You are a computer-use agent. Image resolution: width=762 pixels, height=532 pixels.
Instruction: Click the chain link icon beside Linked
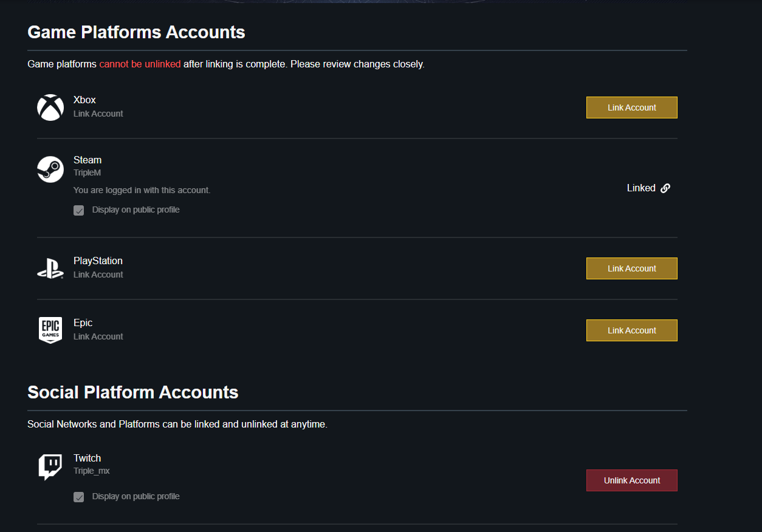665,188
